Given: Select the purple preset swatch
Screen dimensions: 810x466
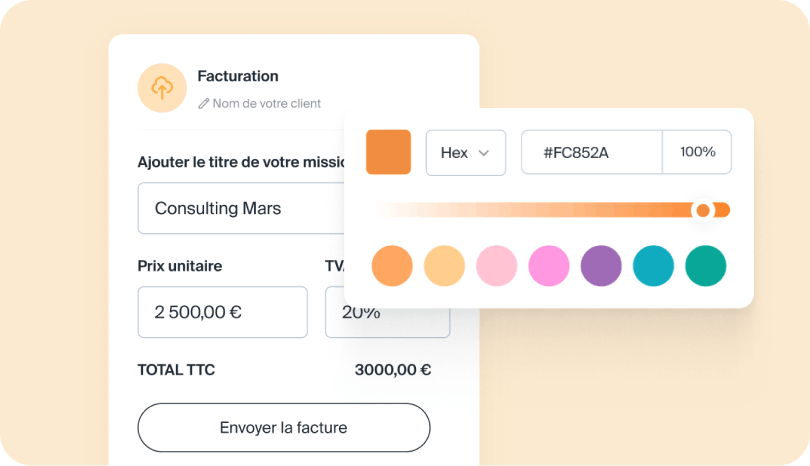Looking at the screenshot, I should click(601, 266).
